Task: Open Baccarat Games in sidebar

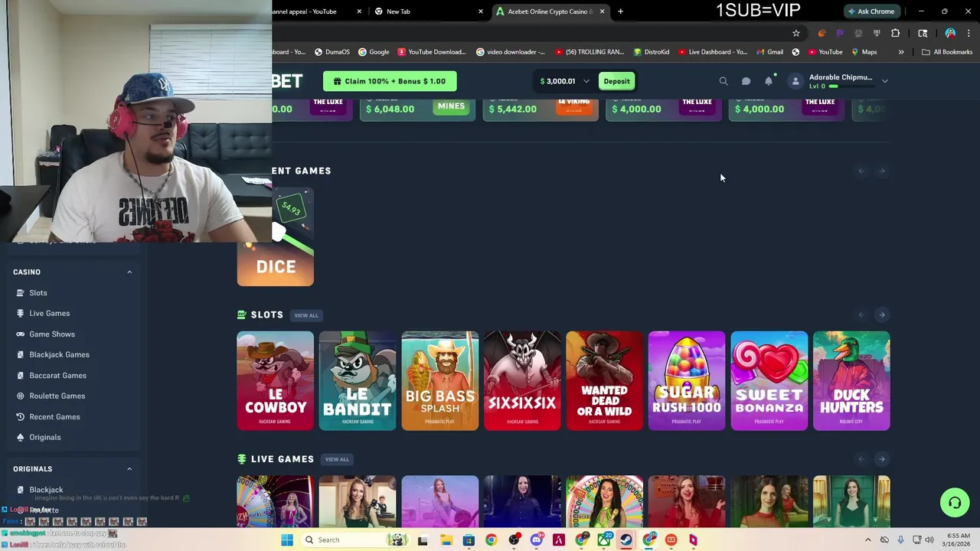Action: [57, 375]
